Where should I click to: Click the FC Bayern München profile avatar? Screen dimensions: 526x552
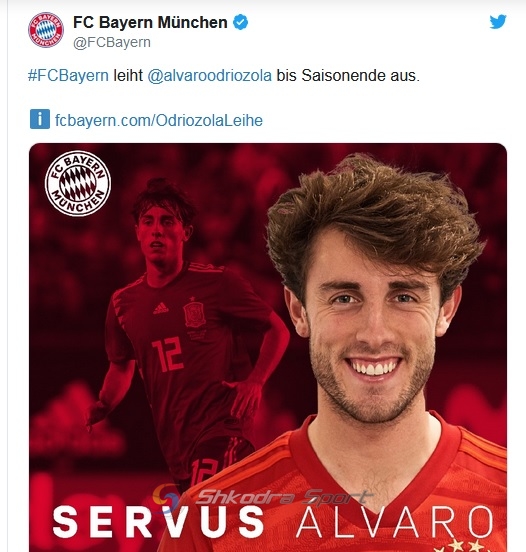[x=46, y=30]
